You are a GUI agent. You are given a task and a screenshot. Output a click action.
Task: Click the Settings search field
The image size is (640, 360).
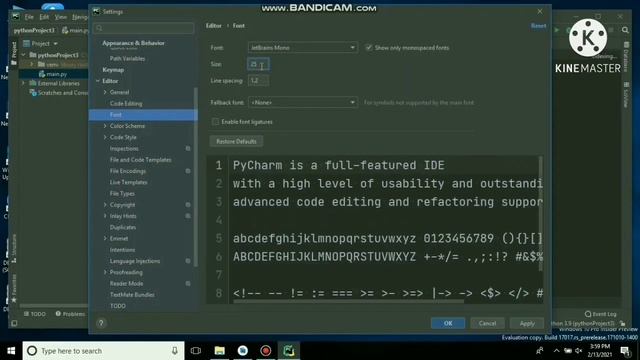[x=143, y=28]
